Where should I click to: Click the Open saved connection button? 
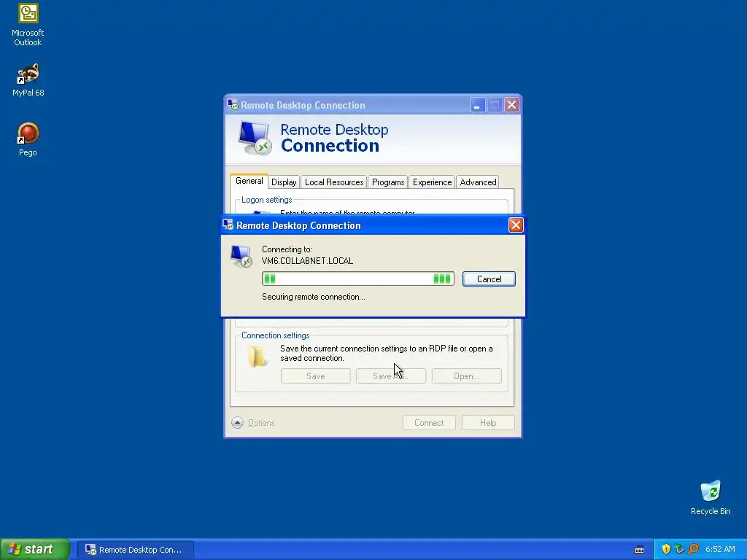tap(466, 376)
